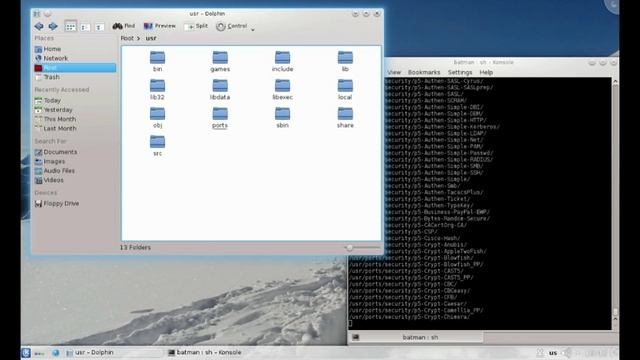
Task: Select the include folder icon
Action: click(x=282, y=58)
